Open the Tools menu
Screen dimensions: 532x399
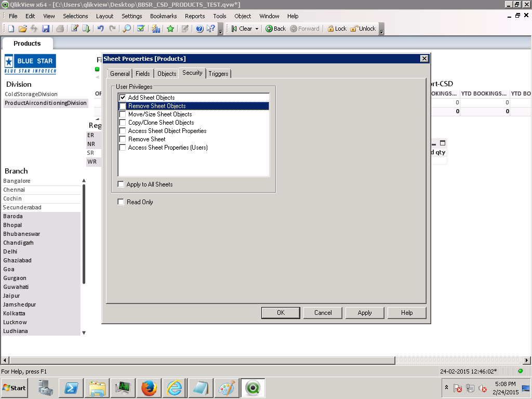220,16
